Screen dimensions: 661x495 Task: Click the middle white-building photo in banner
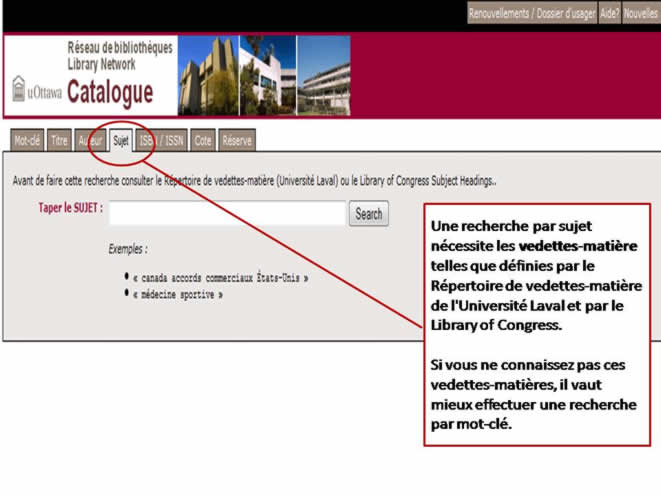268,75
